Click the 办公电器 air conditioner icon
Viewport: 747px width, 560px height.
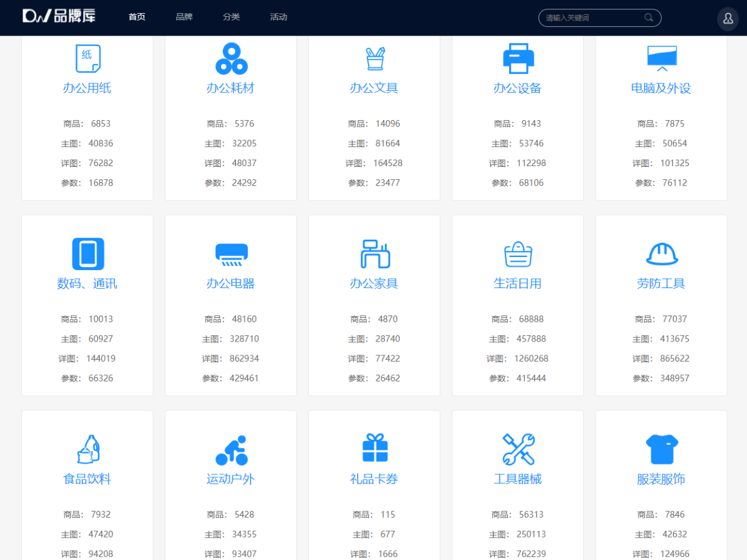pyautogui.click(x=232, y=254)
